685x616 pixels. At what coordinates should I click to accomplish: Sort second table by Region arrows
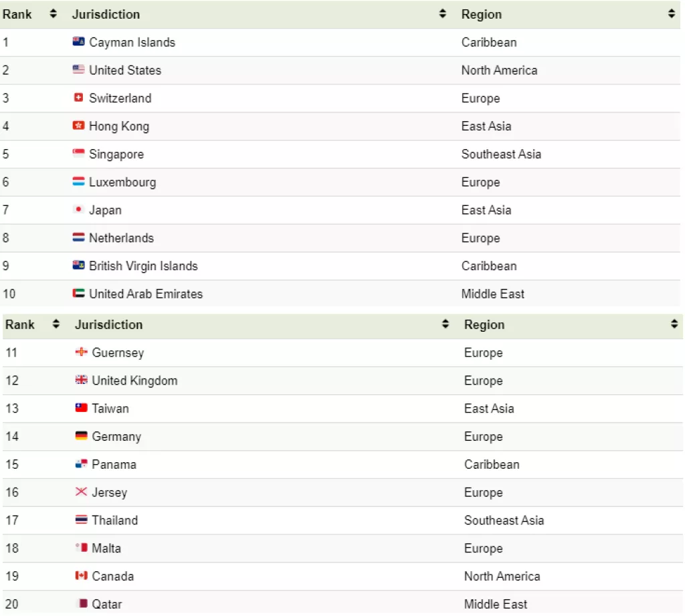674,324
